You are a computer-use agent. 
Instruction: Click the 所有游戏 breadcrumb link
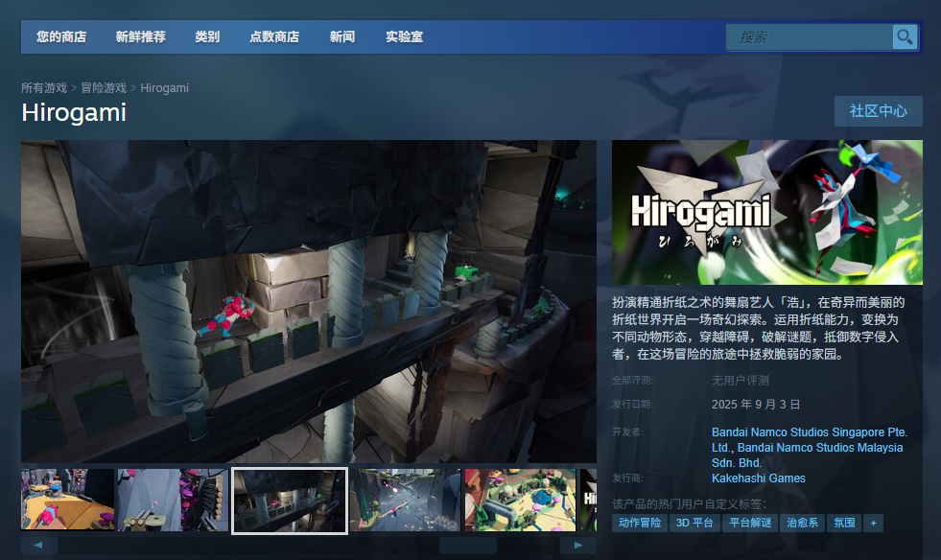(x=42, y=87)
